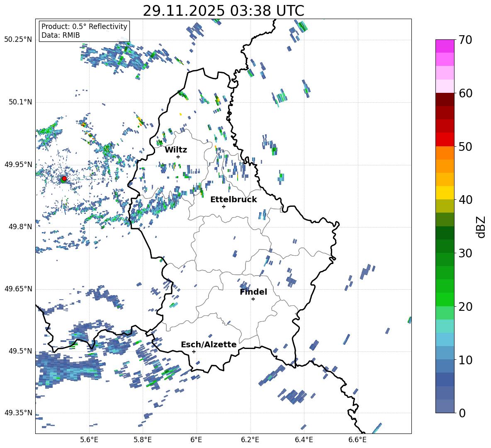The image size is (491, 448).
Task: Click the Ettelbruck station cross marker
Action: (x=224, y=206)
